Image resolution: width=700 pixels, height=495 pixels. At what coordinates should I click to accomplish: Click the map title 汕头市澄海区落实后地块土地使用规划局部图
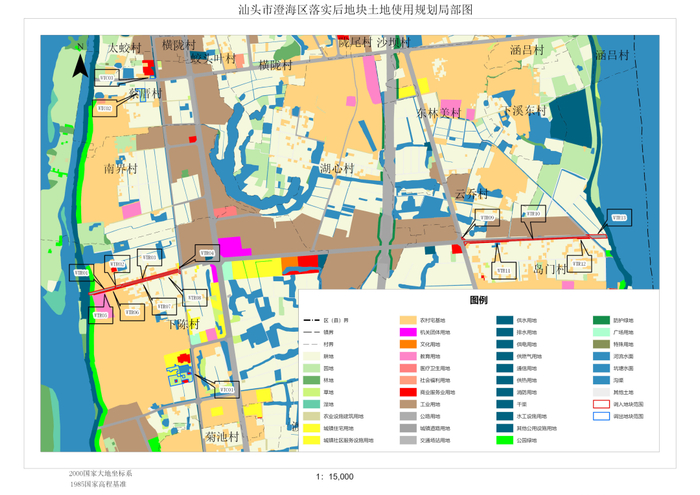(355, 10)
